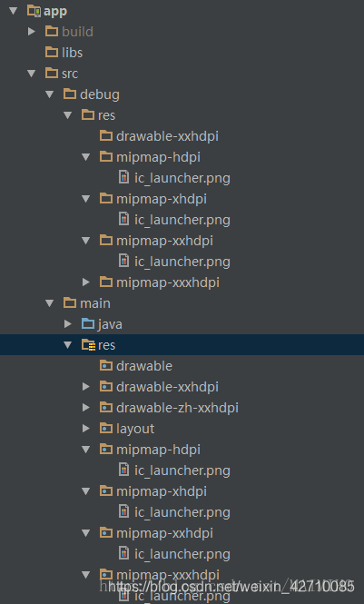This screenshot has width=364, height=604.
Task: Expand the layout folder arrow
Action: [86, 429]
